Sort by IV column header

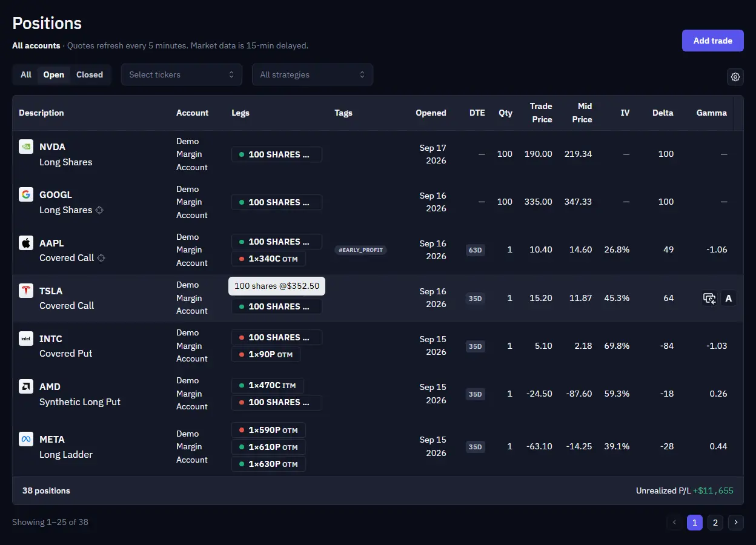coord(625,113)
